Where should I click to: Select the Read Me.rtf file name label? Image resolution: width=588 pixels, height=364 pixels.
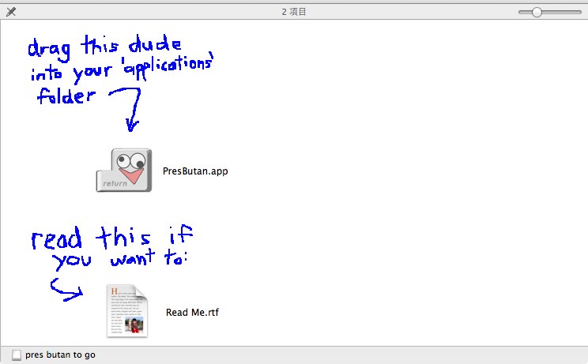pyautogui.click(x=192, y=312)
